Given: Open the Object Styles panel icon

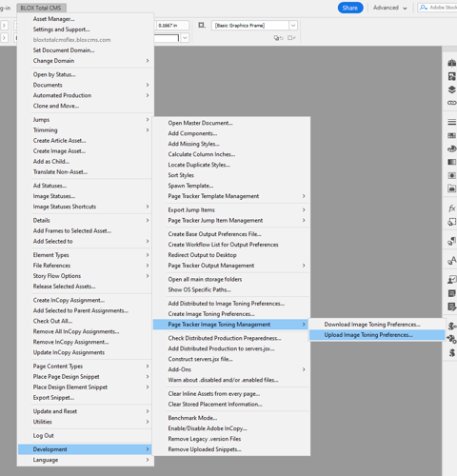Looking at the screenshot, I should (451, 222).
